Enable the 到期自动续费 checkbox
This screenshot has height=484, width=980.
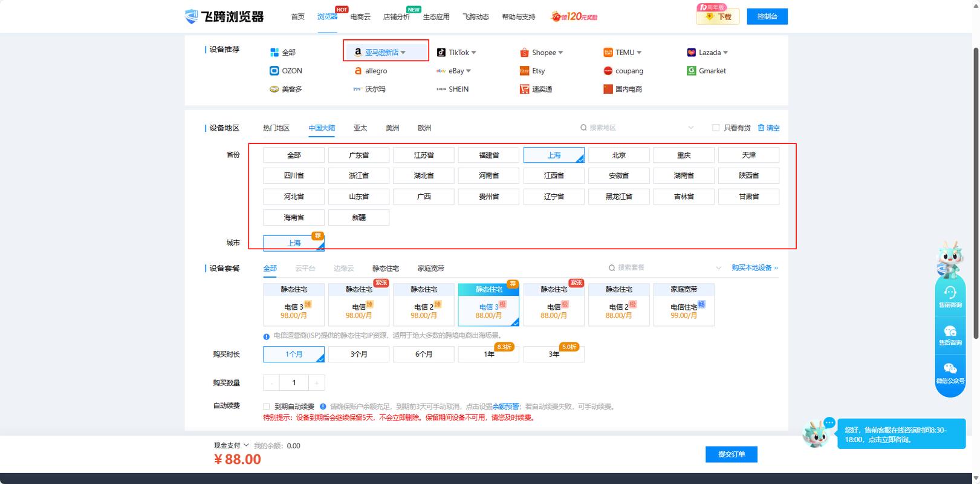coord(267,407)
